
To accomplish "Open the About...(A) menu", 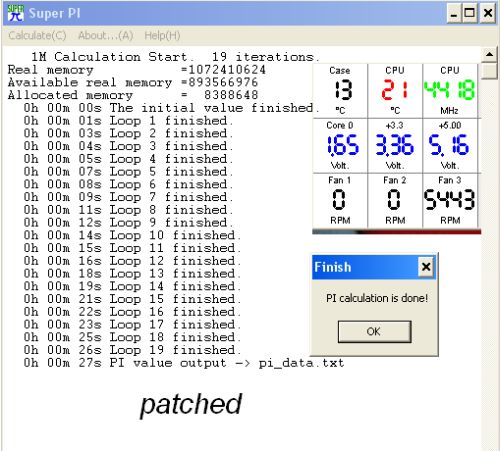I will coord(106,35).
